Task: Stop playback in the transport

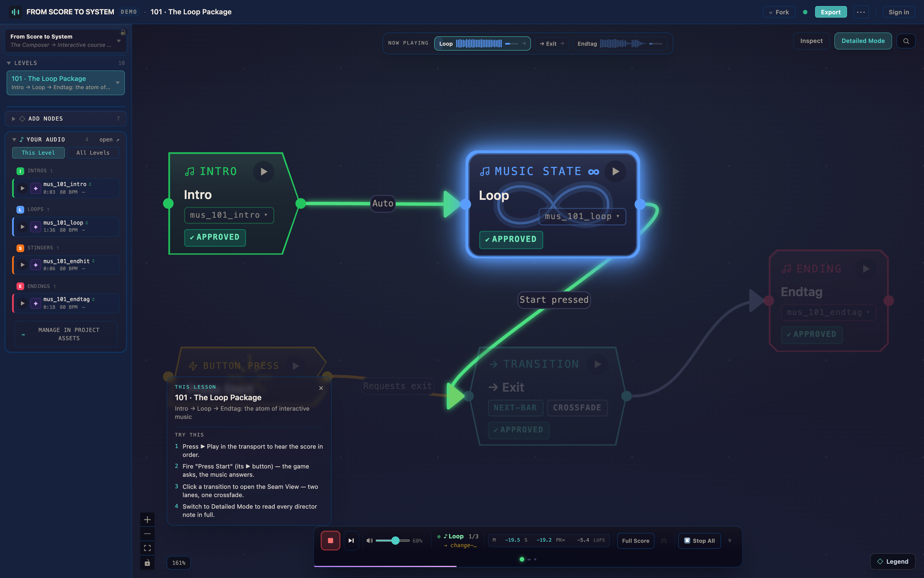Action: point(330,541)
